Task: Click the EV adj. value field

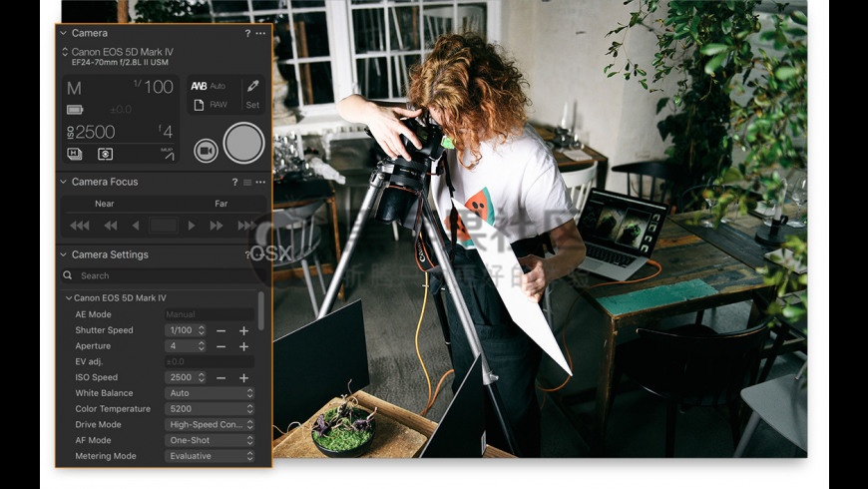Action: pyautogui.click(x=210, y=361)
